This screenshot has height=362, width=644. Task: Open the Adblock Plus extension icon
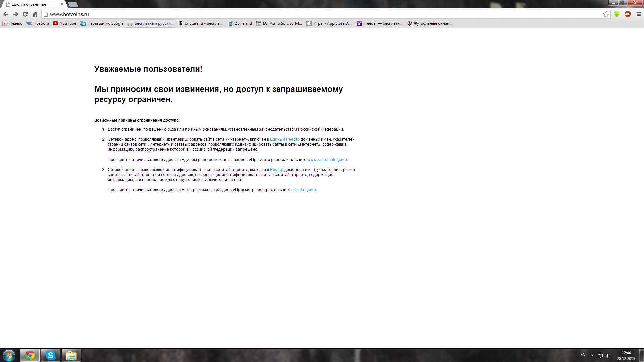628,14
